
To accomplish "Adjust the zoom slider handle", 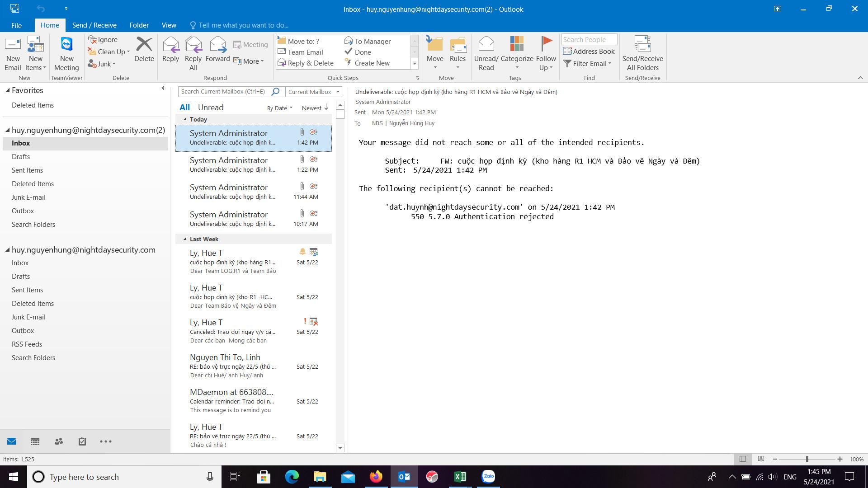I will [x=807, y=459].
